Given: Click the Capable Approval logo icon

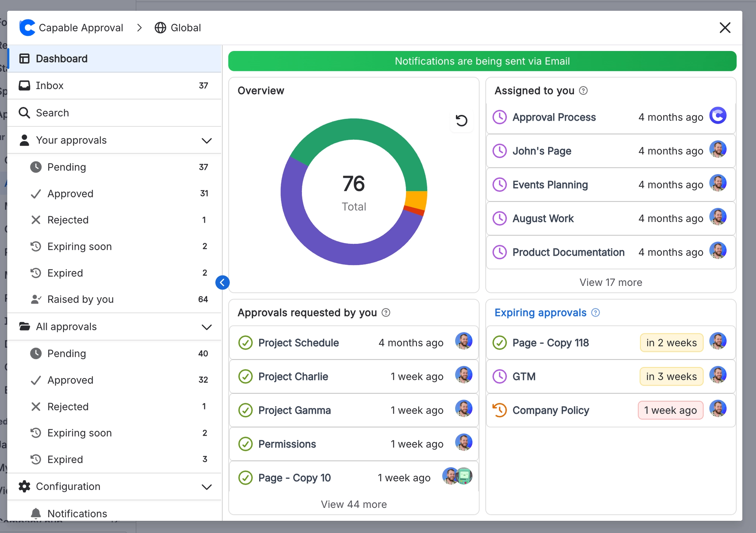Looking at the screenshot, I should point(27,28).
